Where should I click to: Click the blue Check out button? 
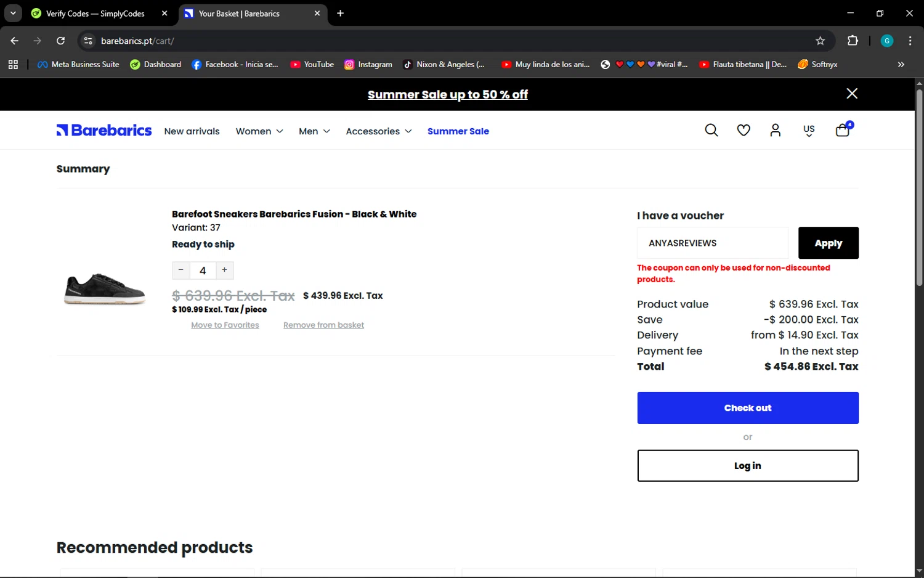748,408
